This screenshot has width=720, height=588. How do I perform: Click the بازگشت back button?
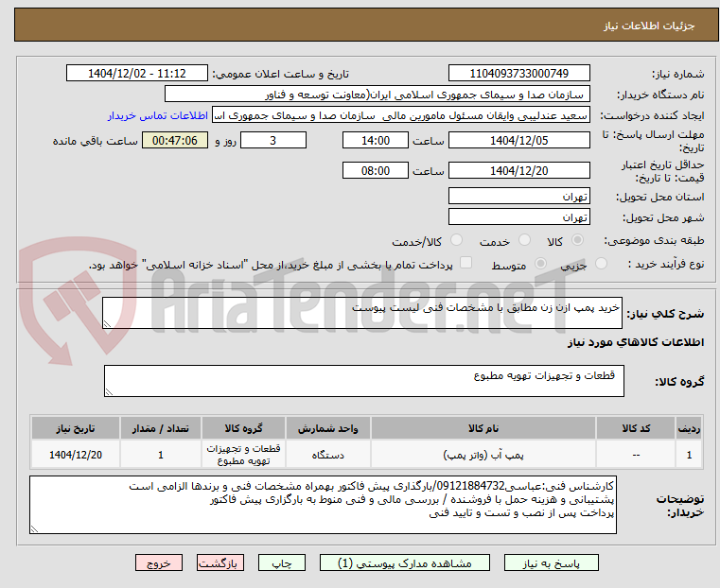tap(220, 563)
